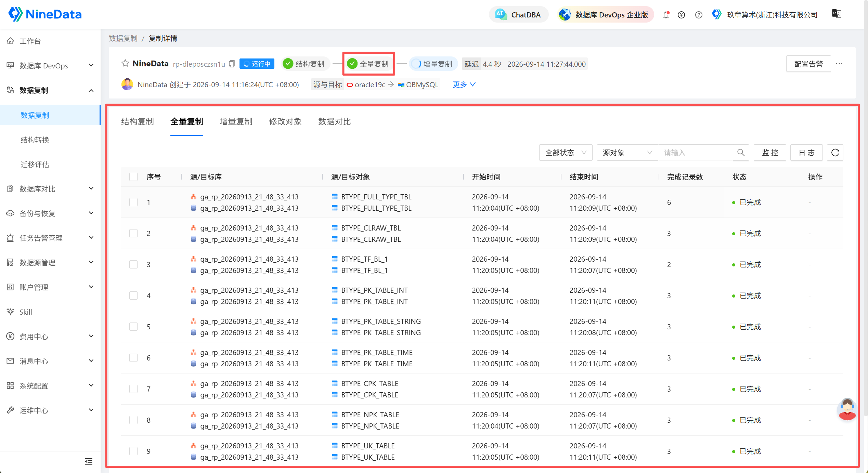Expand 备份与恢复 sidebar menu
Image resolution: width=868 pixels, height=473 pixels.
(50, 213)
